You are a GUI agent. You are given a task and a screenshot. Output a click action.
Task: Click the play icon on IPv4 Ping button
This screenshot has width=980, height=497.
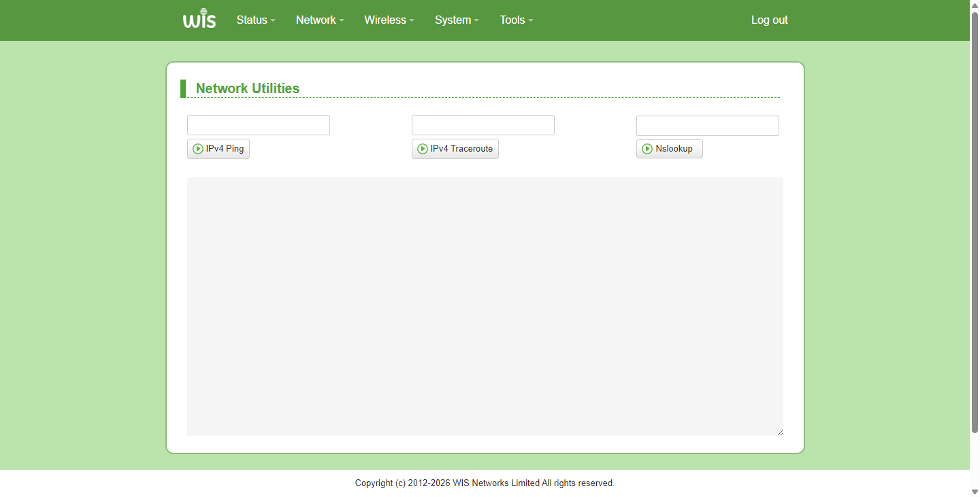[x=198, y=149]
